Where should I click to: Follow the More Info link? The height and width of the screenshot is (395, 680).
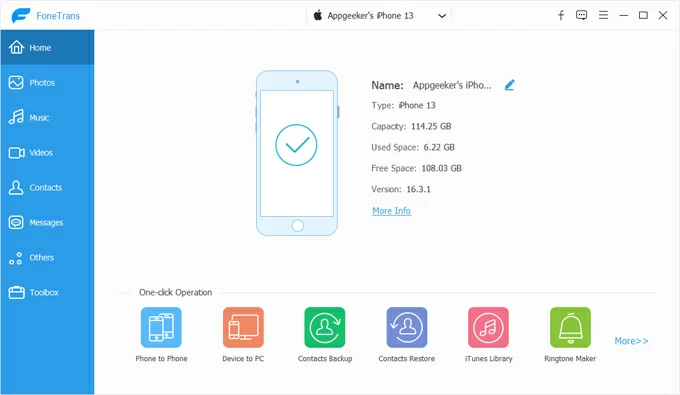pos(392,211)
